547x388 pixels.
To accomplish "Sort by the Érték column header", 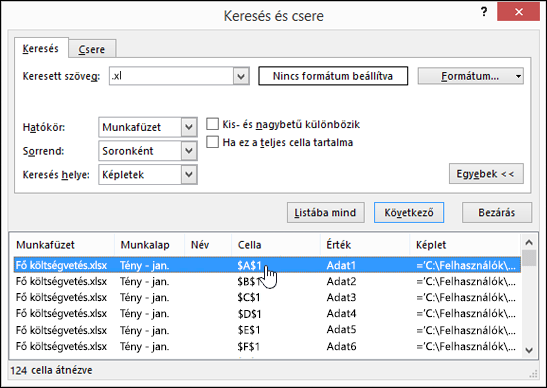I will (365, 245).
